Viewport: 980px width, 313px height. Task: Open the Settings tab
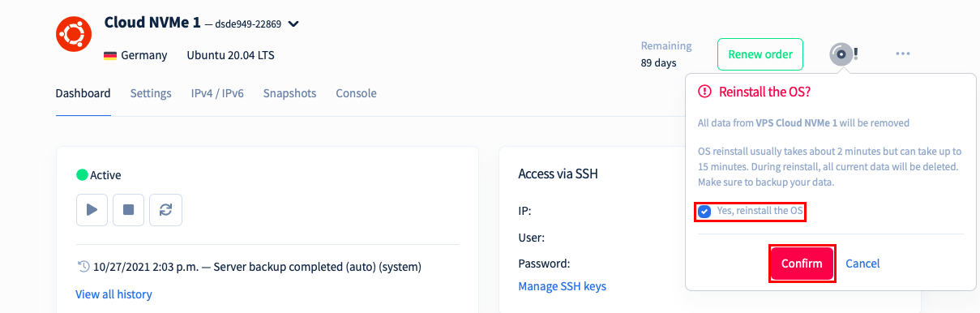click(x=151, y=93)
